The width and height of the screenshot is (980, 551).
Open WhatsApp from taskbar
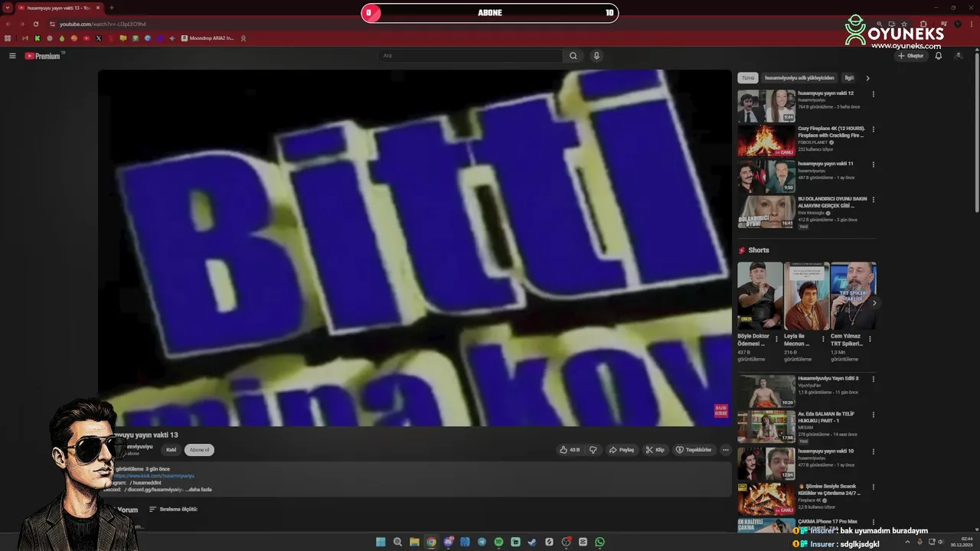click(x=599, y=542)
